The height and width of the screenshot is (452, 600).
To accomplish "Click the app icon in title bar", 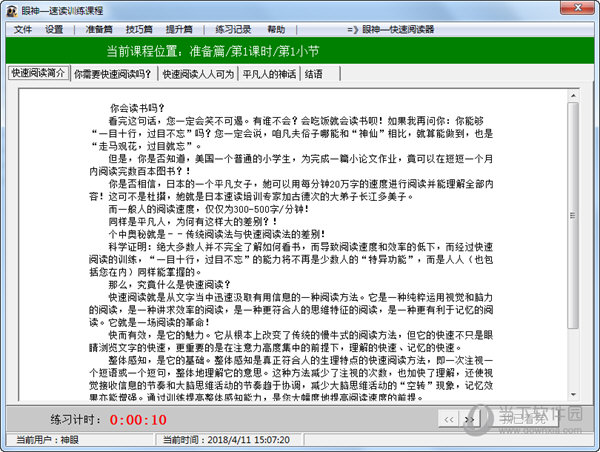I will coord(12,11).
